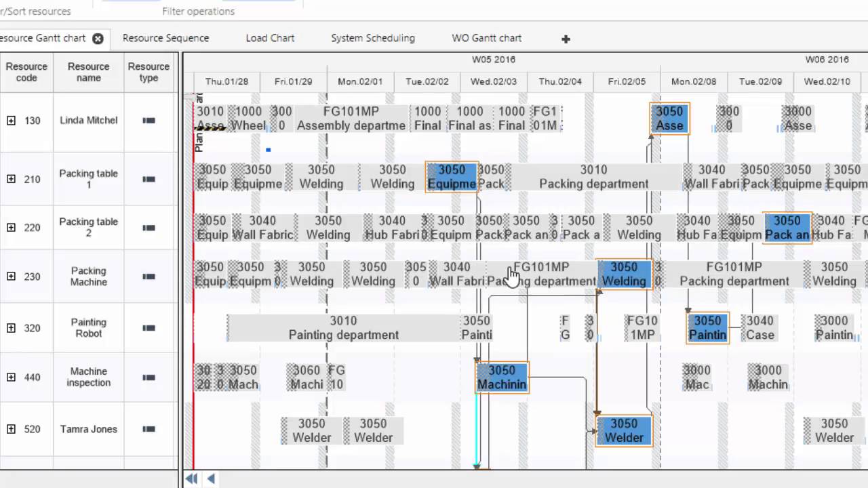Switch to the Resource Sequence tab
868x488 pixels.
click(x=165, y=39)
